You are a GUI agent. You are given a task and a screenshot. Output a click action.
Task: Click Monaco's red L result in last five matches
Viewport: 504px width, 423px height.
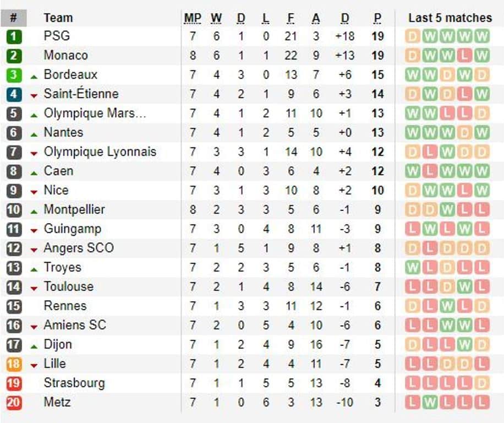point(464,56)
